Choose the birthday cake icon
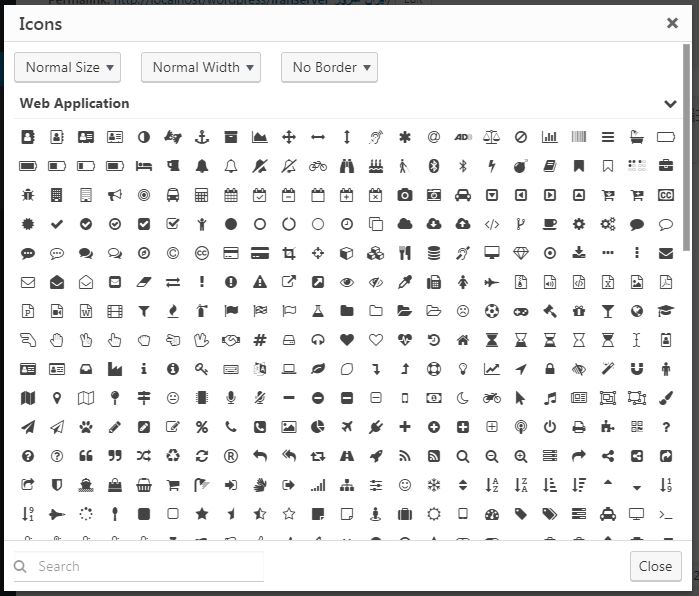Screen dimensions: 699x596 pos(376,166)
